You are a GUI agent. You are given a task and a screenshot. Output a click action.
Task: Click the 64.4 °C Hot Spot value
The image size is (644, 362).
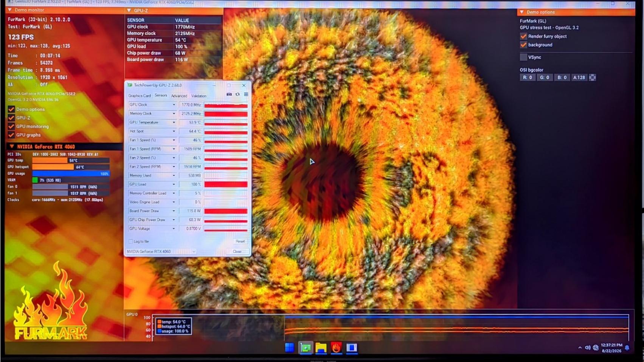click(x=191, y=131)
